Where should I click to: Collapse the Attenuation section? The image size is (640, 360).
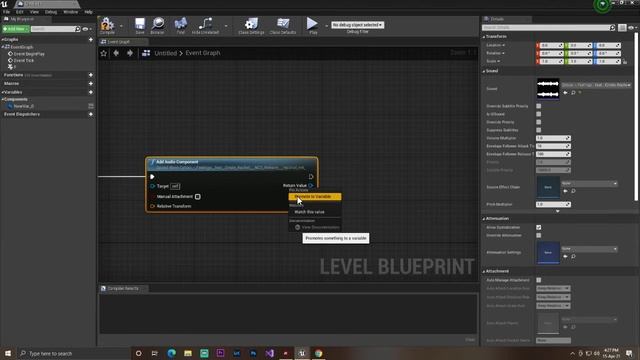pos(484,219)
